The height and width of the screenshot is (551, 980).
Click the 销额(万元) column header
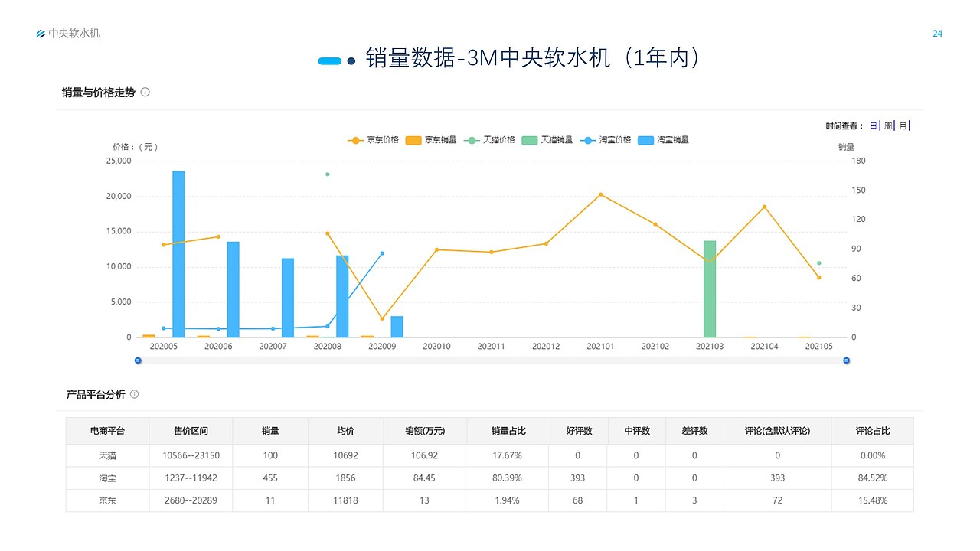click(425, 431)
